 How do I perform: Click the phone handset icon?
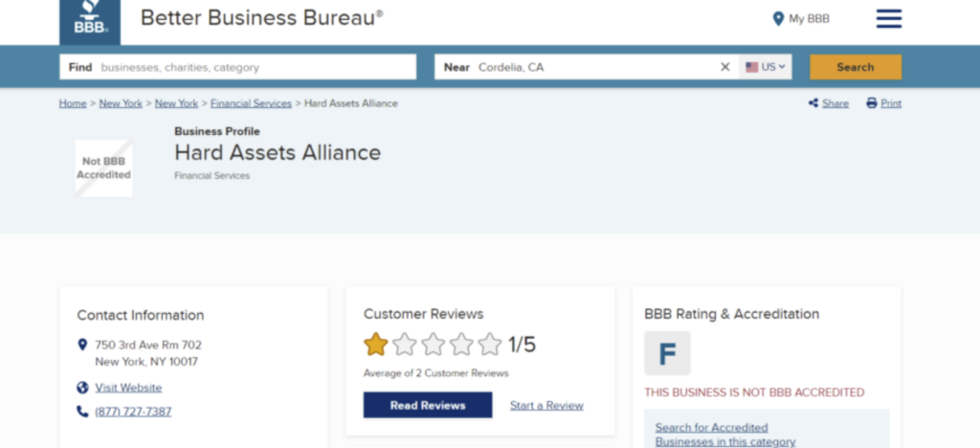(x=82, y=412)
